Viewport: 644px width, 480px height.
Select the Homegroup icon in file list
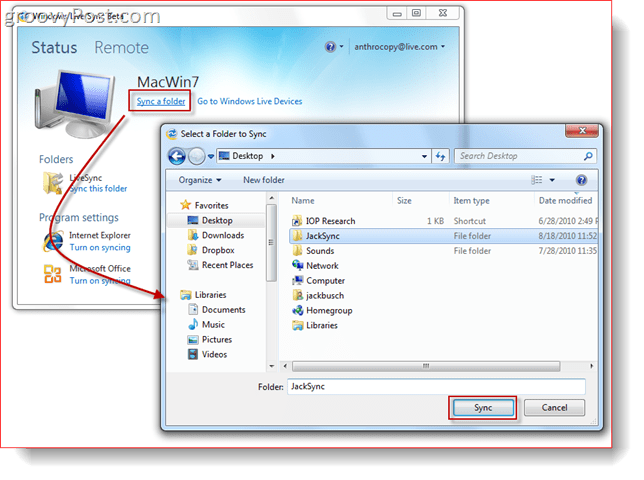click(x=297, y=310)
